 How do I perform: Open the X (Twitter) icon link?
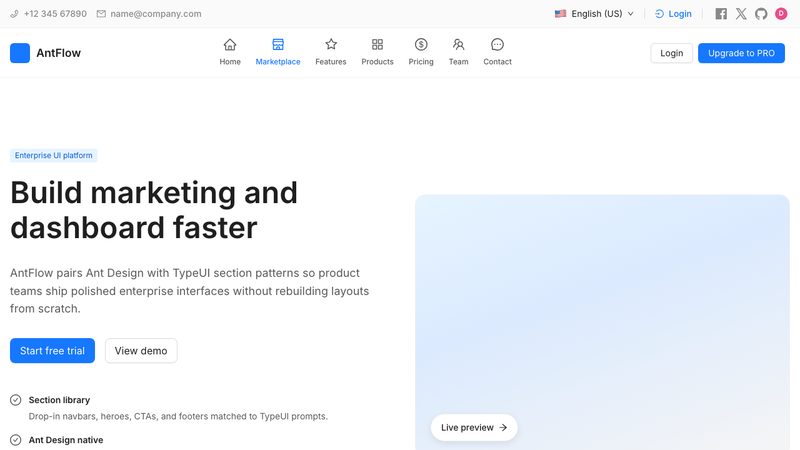pyautogui.click(x=741, y=14)
